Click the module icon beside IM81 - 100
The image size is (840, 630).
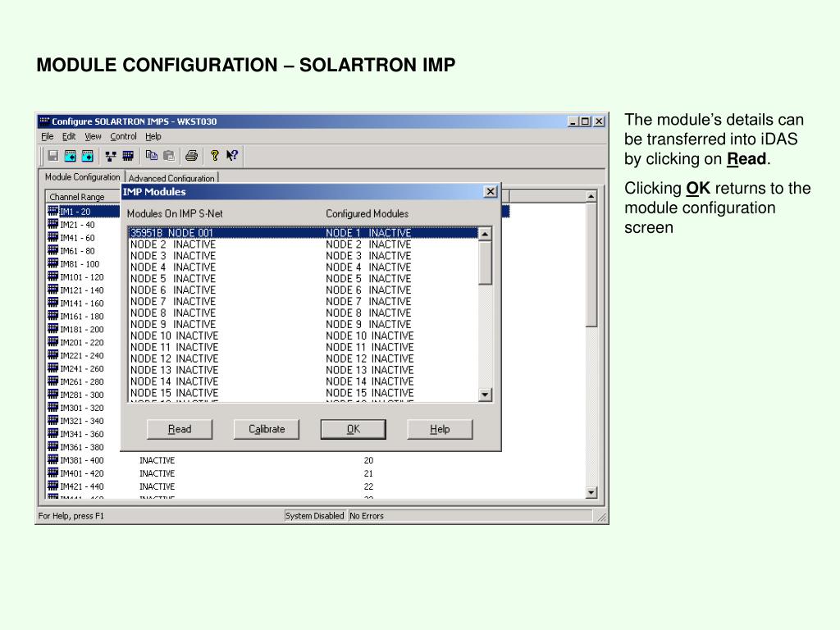[53, 263]
